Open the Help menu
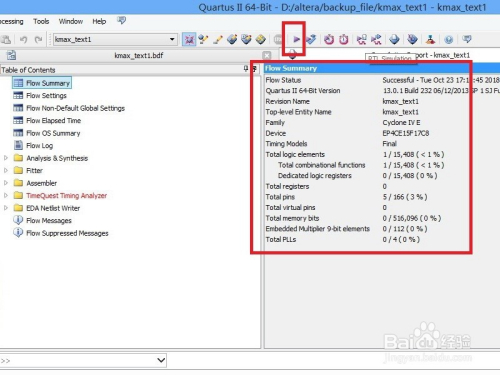This screenshot has width=500, height=375. (x=99, y=21)
